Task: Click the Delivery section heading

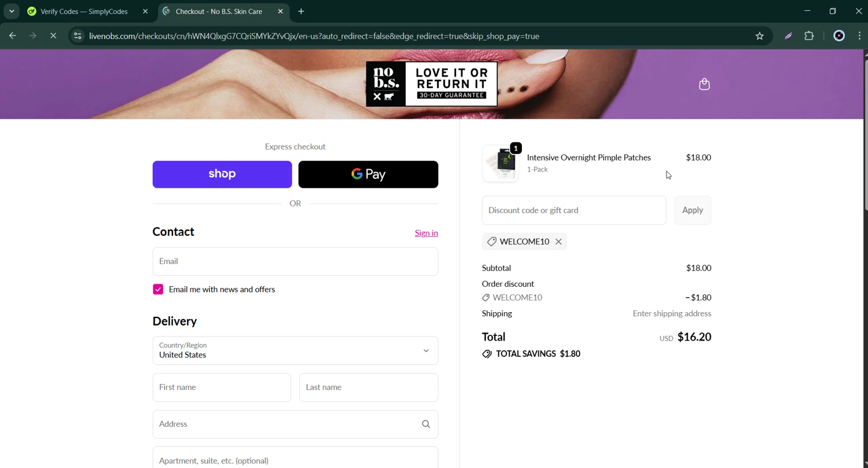Action: coord(175,321)
